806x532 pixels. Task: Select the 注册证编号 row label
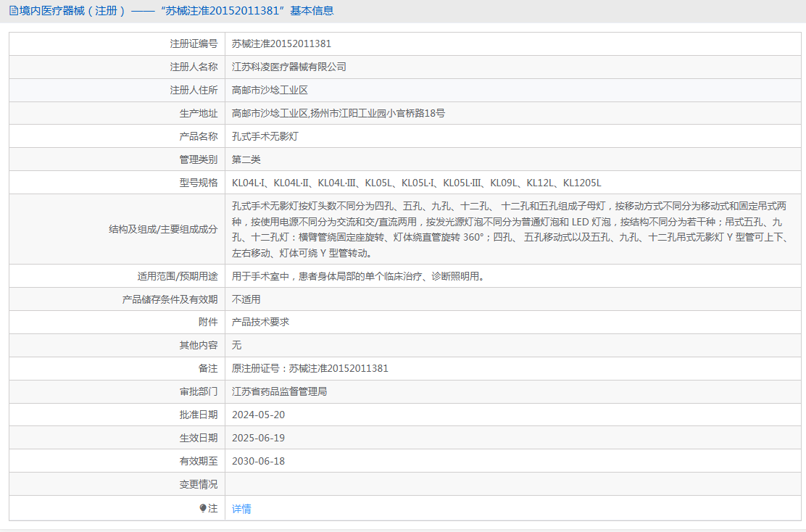point(194,43)
